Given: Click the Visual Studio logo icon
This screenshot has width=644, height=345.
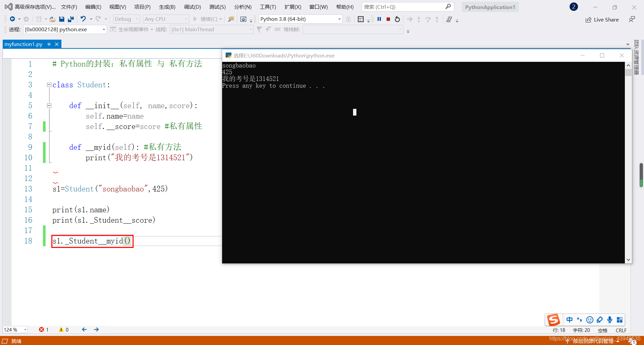Looking at the screenshot, I should tap(8, 7).
